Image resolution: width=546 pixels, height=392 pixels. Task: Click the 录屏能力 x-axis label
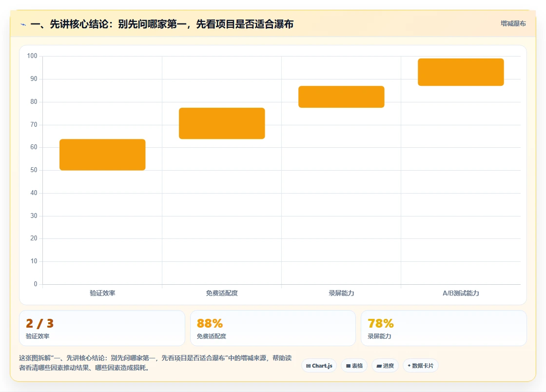pos(341,293)
